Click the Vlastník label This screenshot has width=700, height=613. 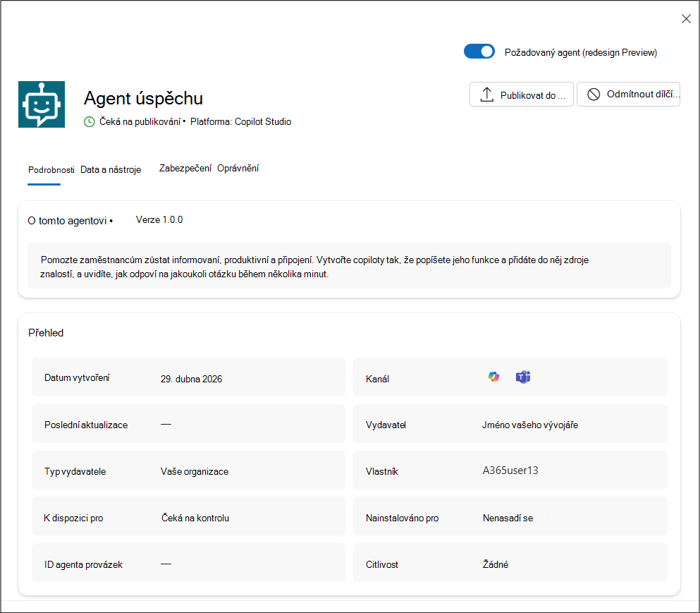[381, 471]
